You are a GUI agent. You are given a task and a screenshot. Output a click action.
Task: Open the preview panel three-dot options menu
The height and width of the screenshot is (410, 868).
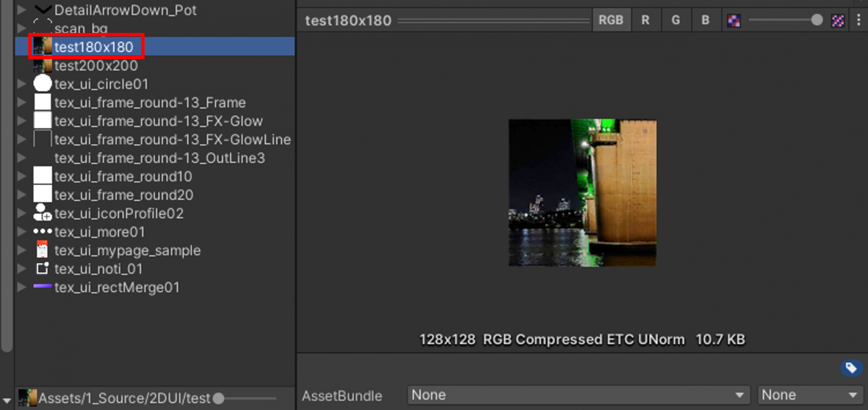point(859,20)
